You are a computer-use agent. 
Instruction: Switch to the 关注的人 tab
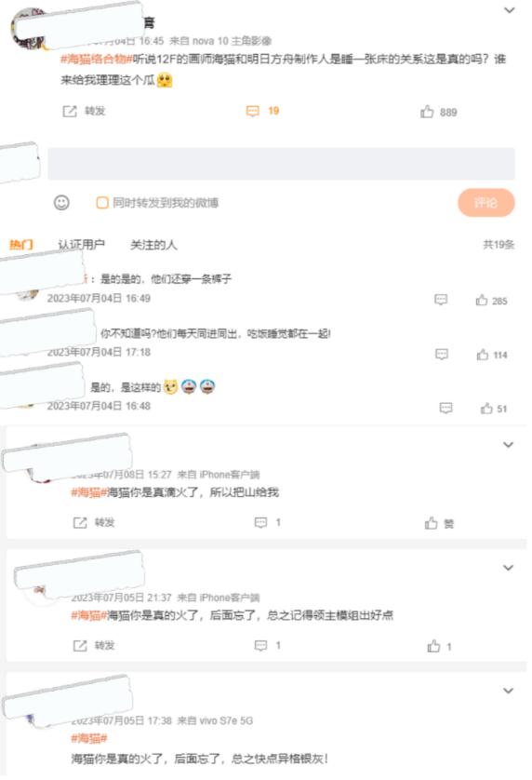click(x=153, y=244)
